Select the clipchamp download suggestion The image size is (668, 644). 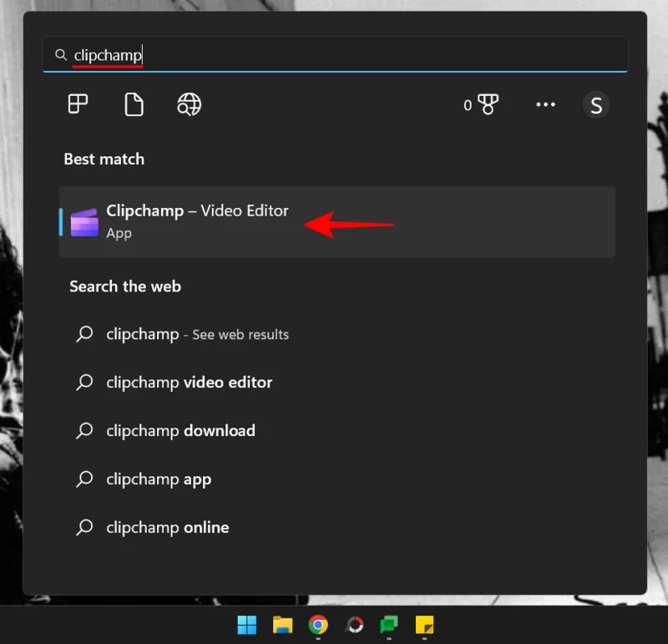coord(180,430)
